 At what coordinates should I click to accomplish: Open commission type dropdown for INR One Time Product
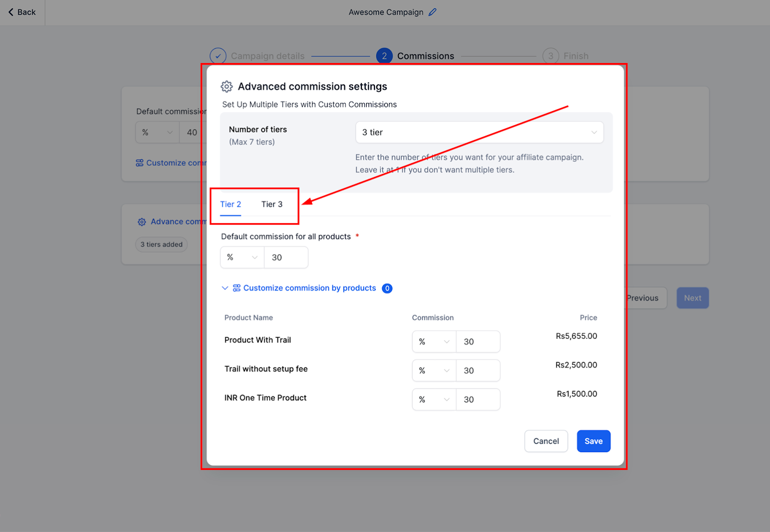click(434, 399)
